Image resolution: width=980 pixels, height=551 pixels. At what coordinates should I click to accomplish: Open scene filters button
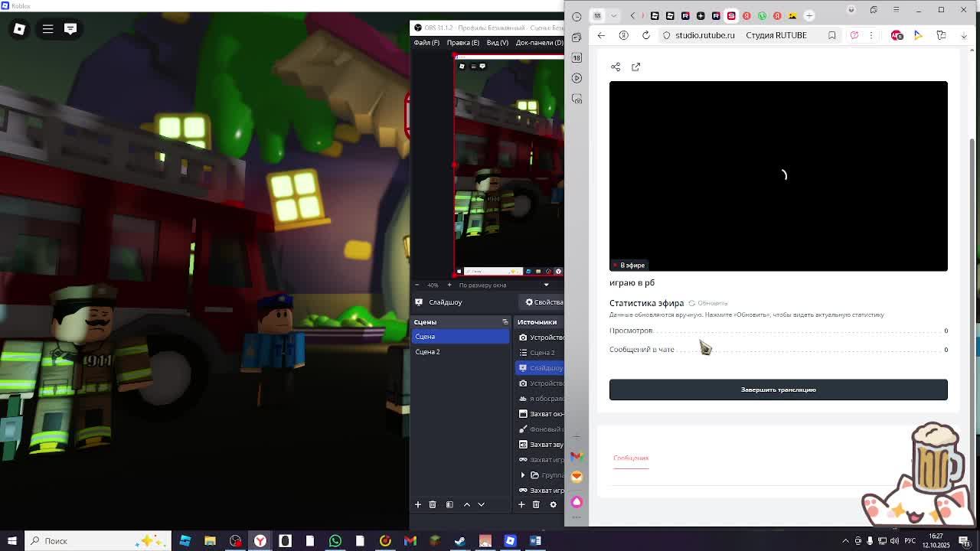coord(449,505)
